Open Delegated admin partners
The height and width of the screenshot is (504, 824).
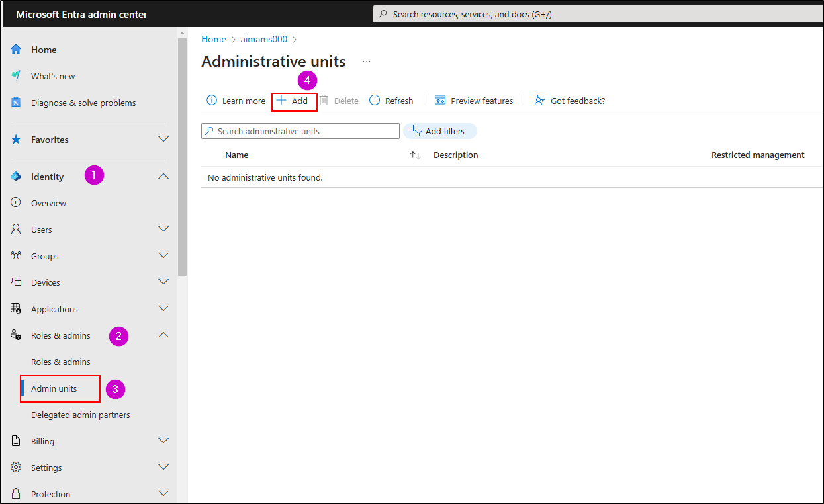click(80, 415)
